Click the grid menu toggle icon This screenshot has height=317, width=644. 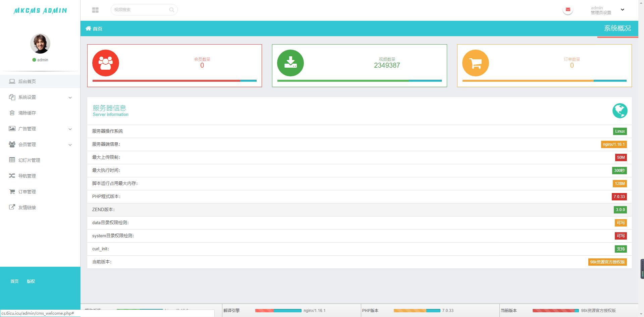[x=95, y=10]
